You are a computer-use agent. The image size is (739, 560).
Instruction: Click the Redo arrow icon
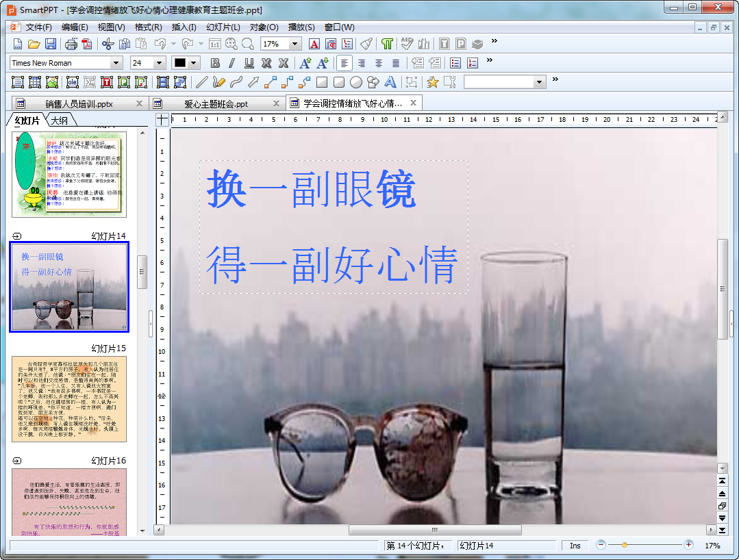tap(188, 44)
